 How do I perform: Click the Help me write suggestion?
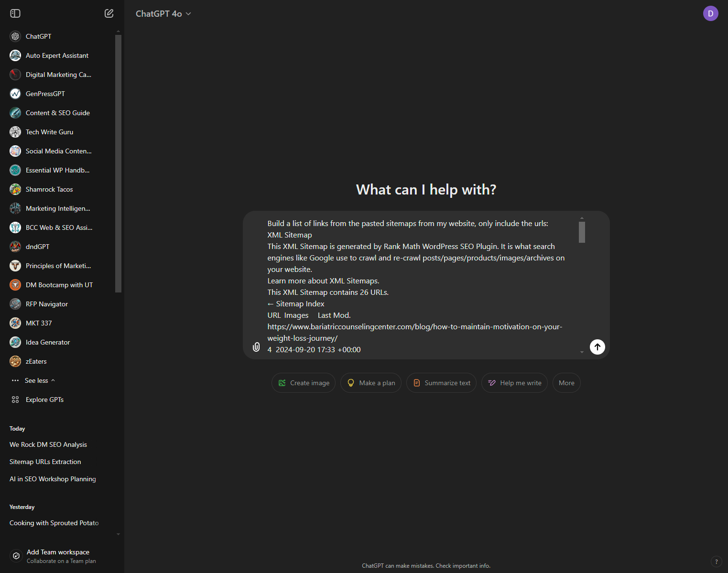click(x=514, y=383)
